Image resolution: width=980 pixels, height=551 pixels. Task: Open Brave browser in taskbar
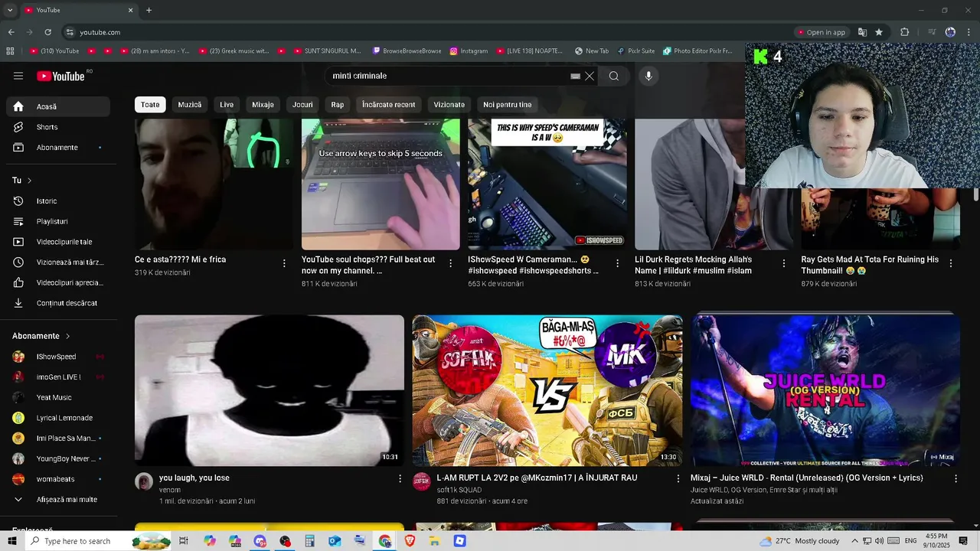(410, 541)
